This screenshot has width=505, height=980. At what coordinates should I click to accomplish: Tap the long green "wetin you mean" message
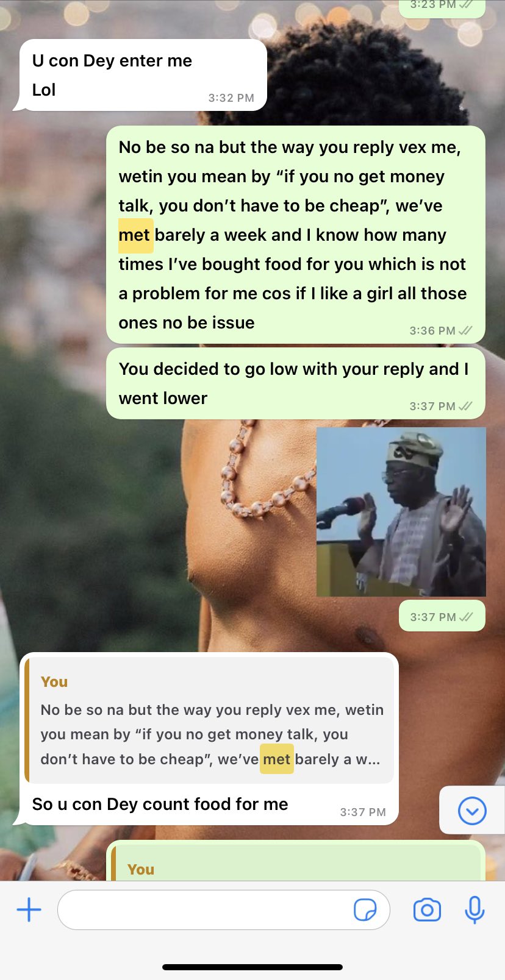click(296, 235)
